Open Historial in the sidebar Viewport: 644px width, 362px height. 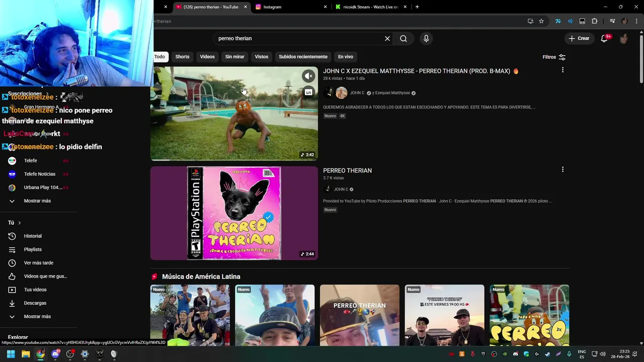tap(32, 236)
